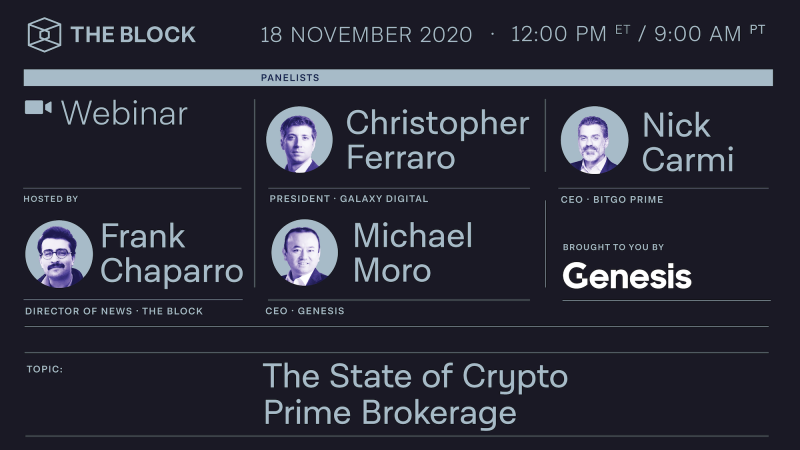Click the CEO BitGo Prime caption

tap(612, 199)
